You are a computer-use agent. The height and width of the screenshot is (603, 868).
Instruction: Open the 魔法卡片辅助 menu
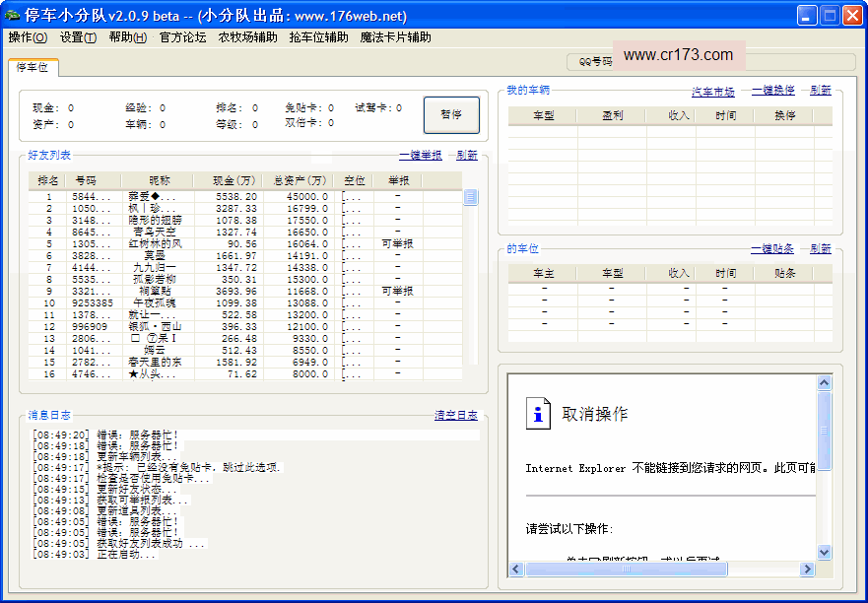[395, 37]
